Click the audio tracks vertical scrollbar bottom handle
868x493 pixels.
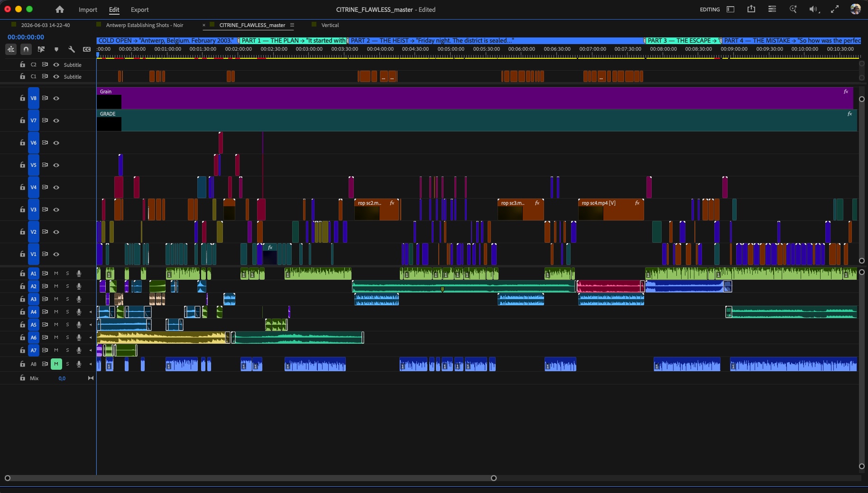pyautogui.click(x=862, y=466)
